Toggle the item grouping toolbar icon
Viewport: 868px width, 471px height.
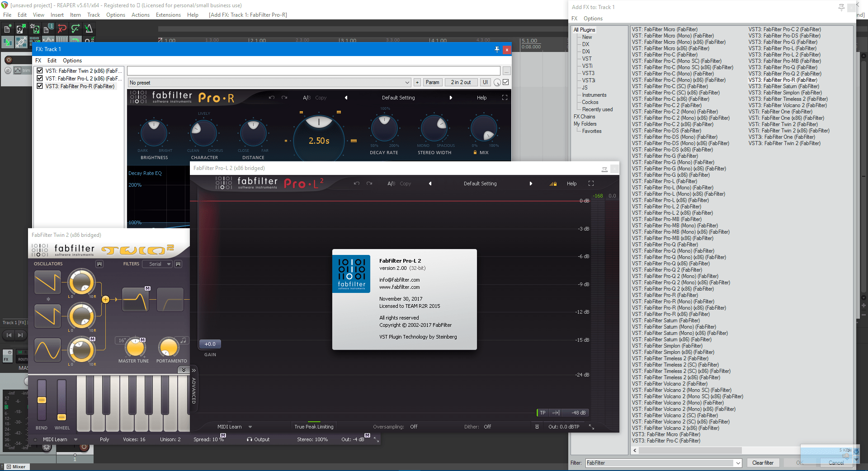coord(21,42)
